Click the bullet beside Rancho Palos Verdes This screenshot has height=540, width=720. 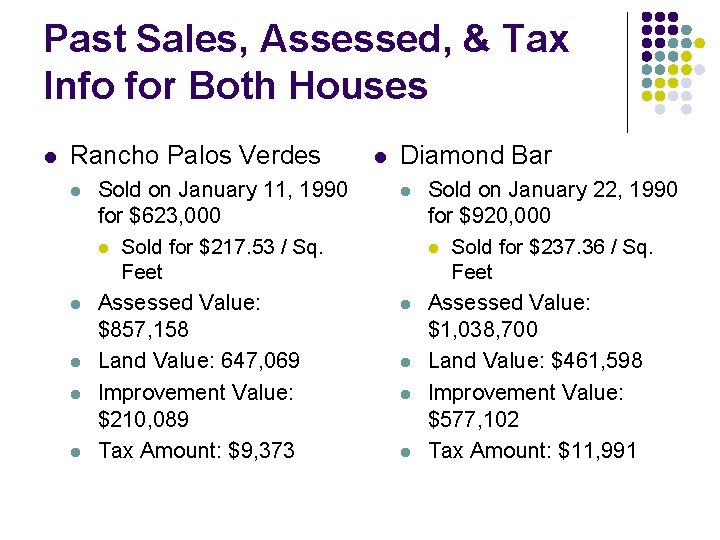(x=49, y=157)
